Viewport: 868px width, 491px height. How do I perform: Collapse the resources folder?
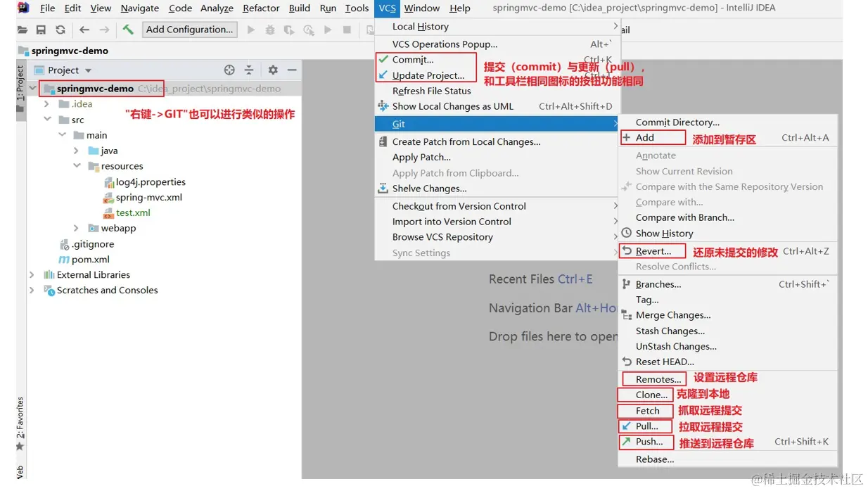pyautogui.click(x=77, y=166)
